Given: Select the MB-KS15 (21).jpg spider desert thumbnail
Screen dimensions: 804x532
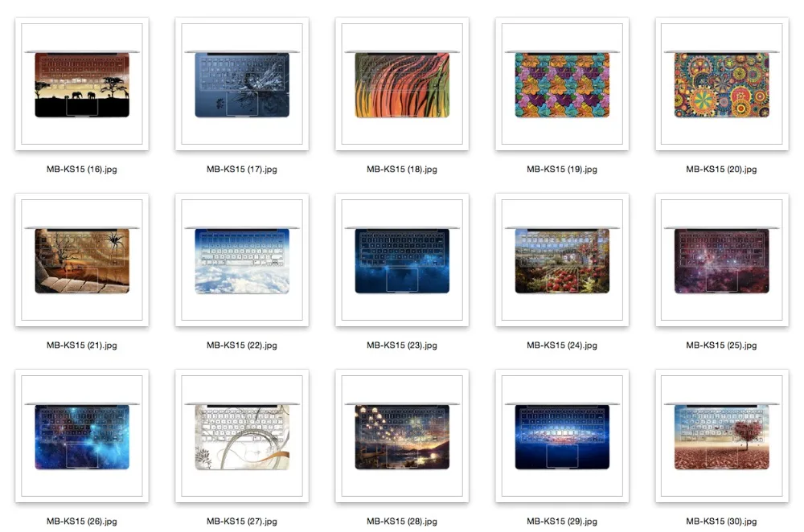Looking at the screenshot, I should pos(82,260).
